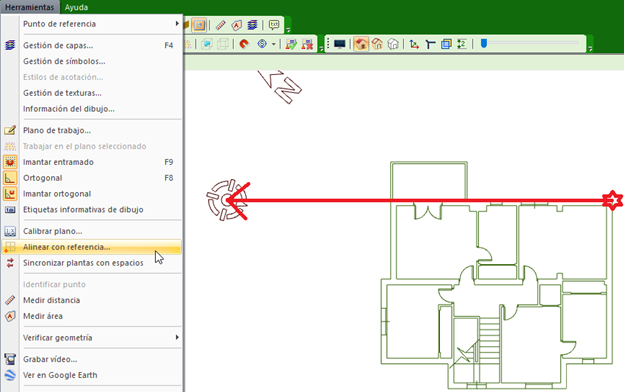This screenshot has height=392, width=624.
Task: Choose Grabar vídeo menu entry
Action: [92, 359]
